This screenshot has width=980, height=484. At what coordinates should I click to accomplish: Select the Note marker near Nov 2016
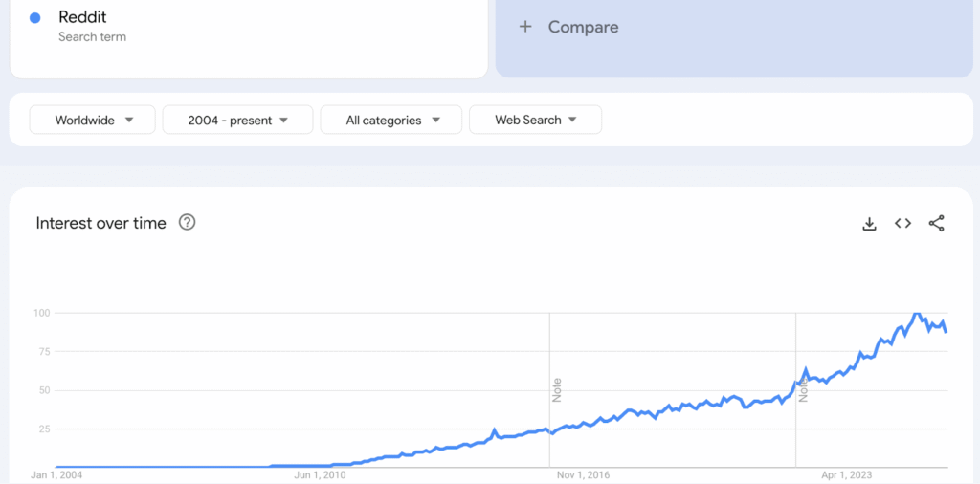tap(556, 389)
